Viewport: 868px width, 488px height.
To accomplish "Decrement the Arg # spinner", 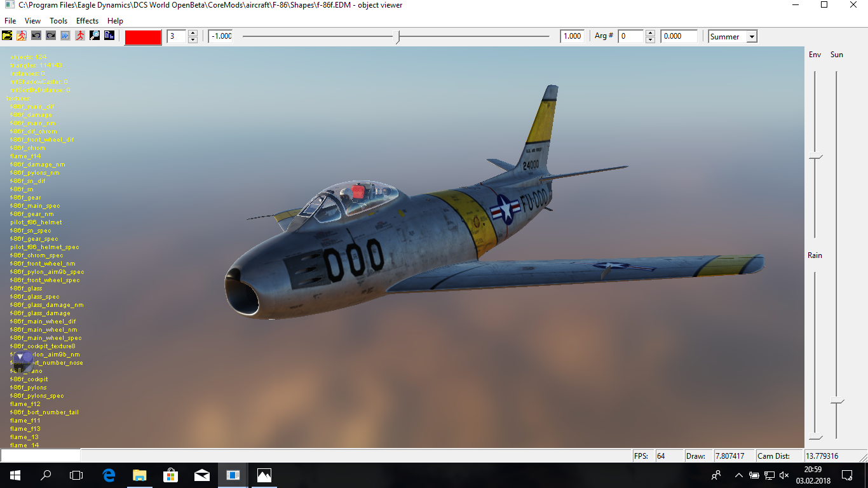I will [x=650, y=39].
